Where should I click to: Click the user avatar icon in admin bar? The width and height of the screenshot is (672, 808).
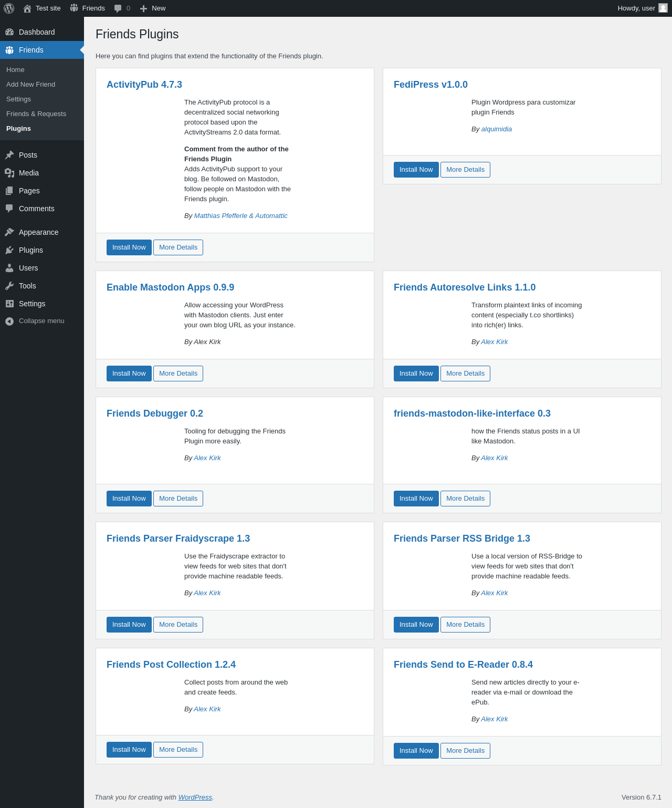pos(663,8)
